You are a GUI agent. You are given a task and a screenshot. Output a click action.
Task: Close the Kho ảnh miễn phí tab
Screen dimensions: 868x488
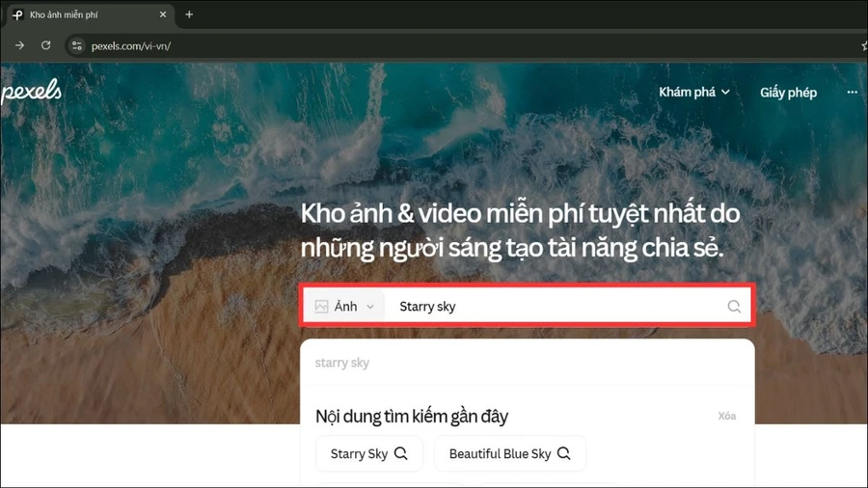163,14
